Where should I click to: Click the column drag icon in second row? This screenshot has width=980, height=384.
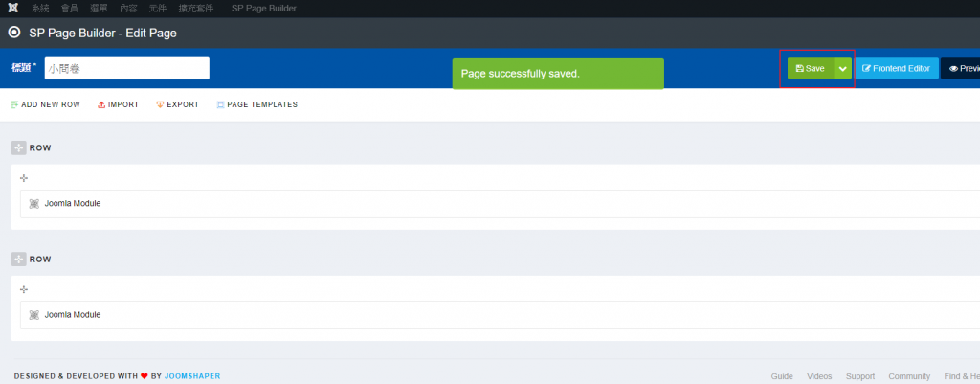coord(24,289)
